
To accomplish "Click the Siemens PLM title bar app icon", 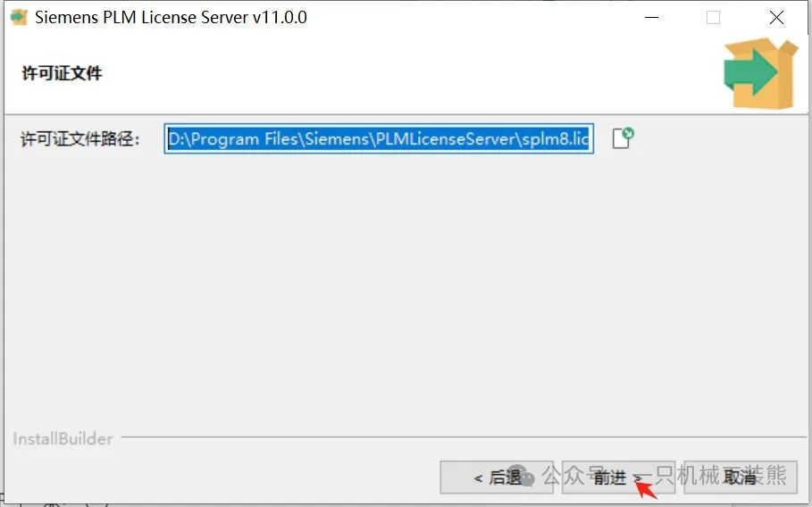I will [19, 17].
